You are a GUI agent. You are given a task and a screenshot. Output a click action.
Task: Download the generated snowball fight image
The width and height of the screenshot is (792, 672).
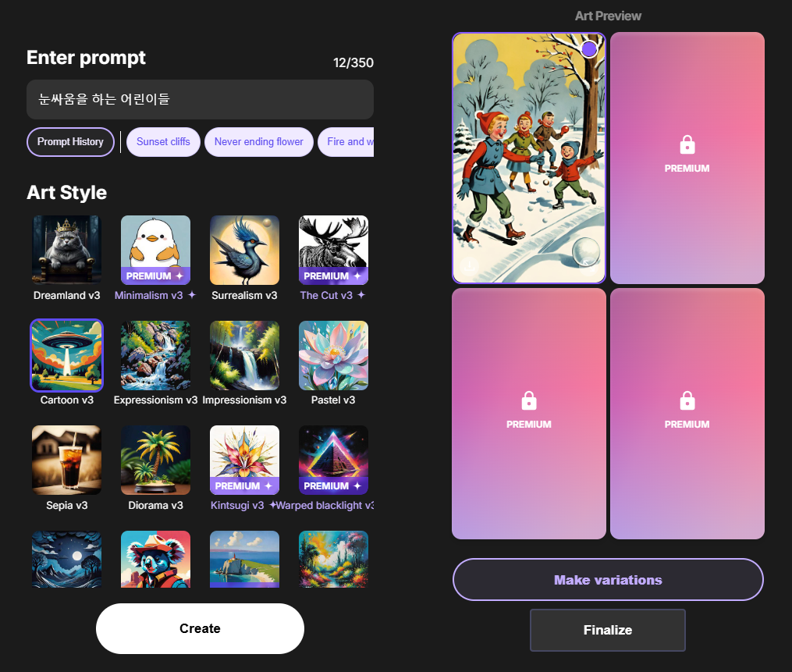(469, 266)
